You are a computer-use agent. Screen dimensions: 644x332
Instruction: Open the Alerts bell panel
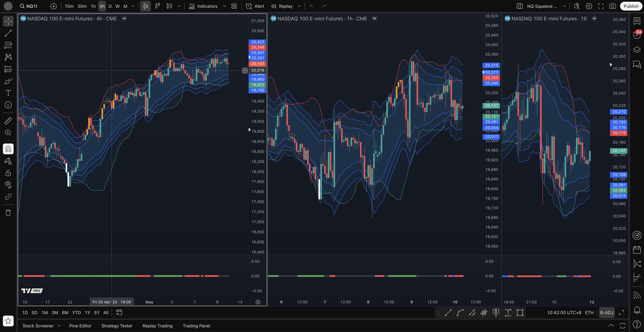[x=637, y=310]
